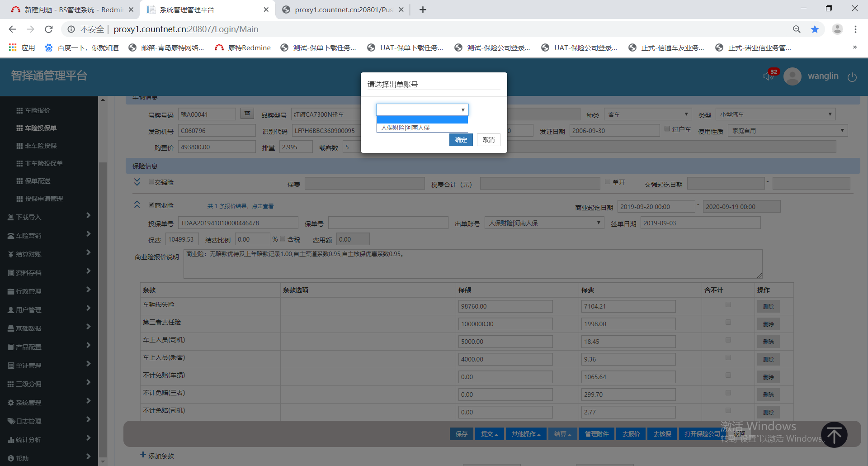
Task: Expand the 下载导入 sidebar menu
Action: (x=49, y=217)
